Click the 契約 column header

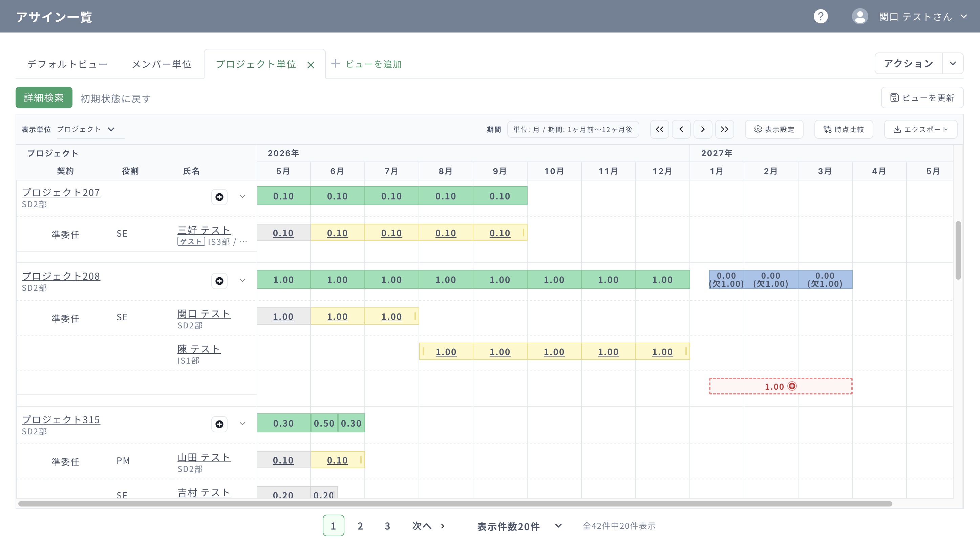[x=65, y=171]
